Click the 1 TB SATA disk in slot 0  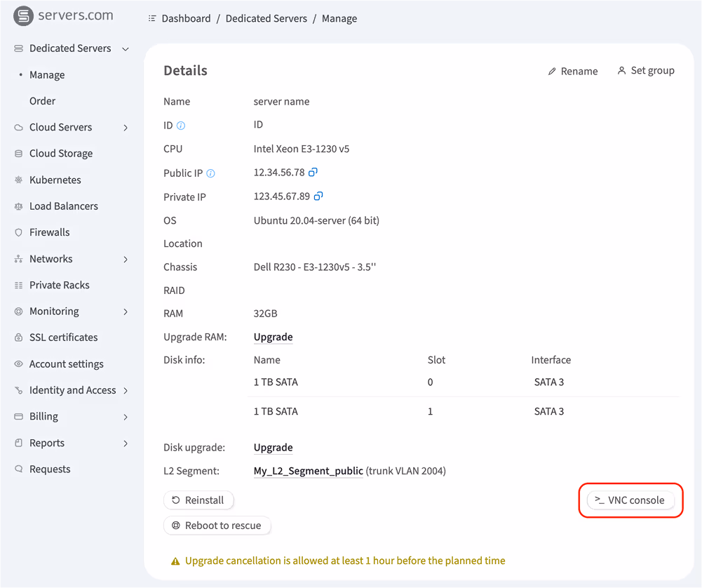click(276, 382)
